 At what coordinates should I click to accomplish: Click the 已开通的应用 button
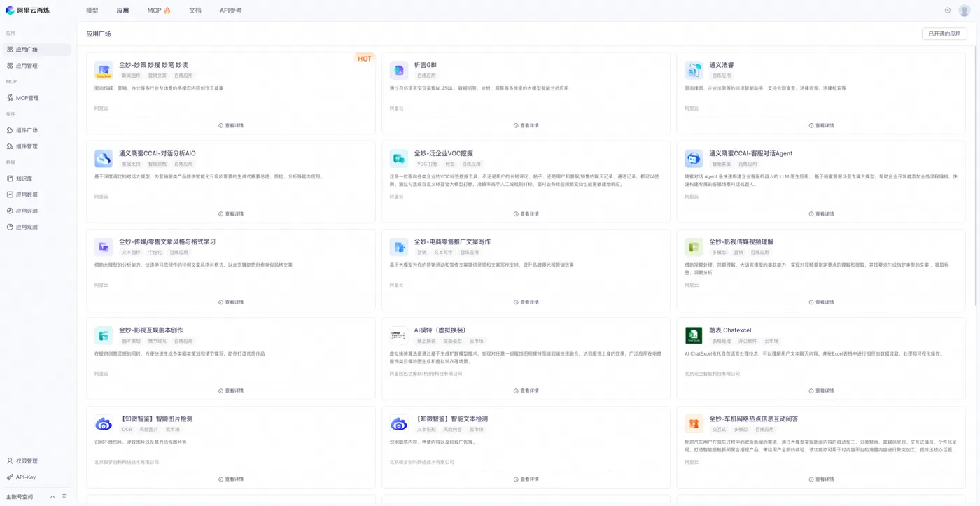[944, 34]
